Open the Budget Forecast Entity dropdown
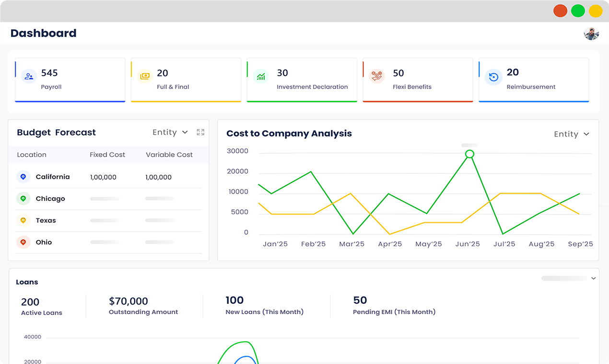Screen dimensions: 609x364 170,132
